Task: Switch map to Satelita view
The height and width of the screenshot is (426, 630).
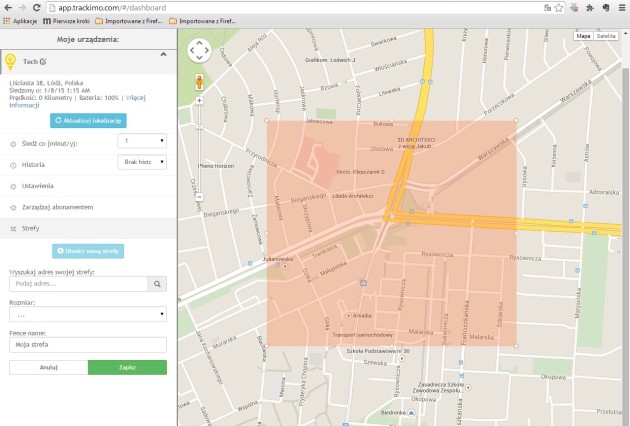Action: pos(606,35)
